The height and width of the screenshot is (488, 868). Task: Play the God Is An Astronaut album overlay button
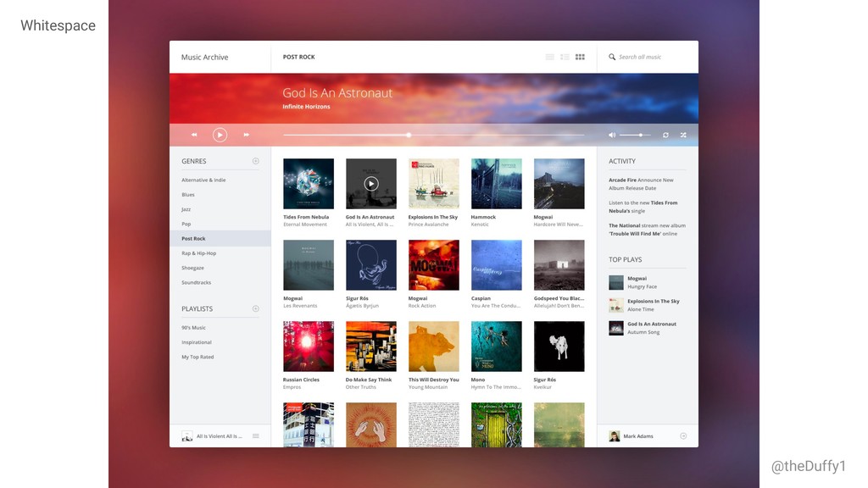371,184
